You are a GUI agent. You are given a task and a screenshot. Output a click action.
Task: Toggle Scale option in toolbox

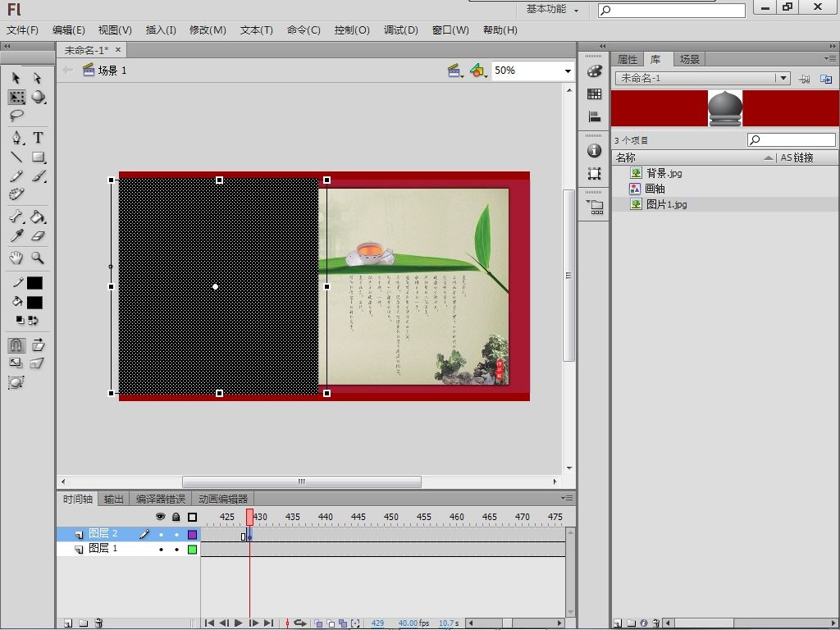16,363
